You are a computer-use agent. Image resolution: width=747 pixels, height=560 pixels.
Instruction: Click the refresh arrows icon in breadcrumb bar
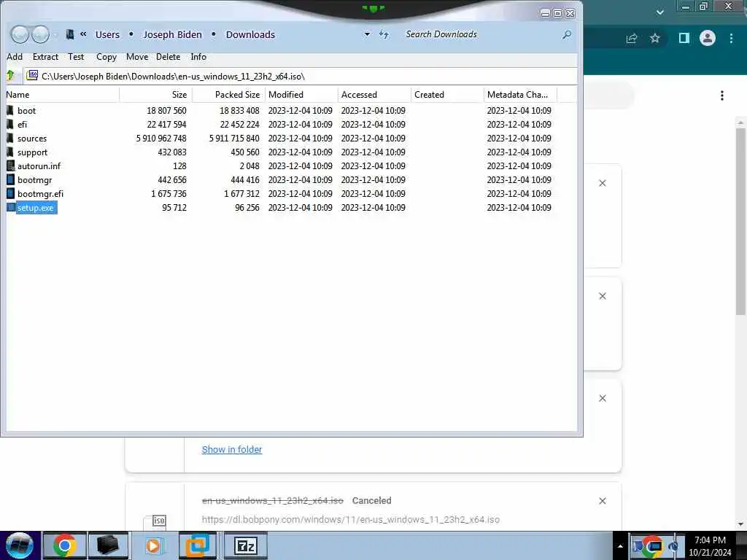click(384, 34)
